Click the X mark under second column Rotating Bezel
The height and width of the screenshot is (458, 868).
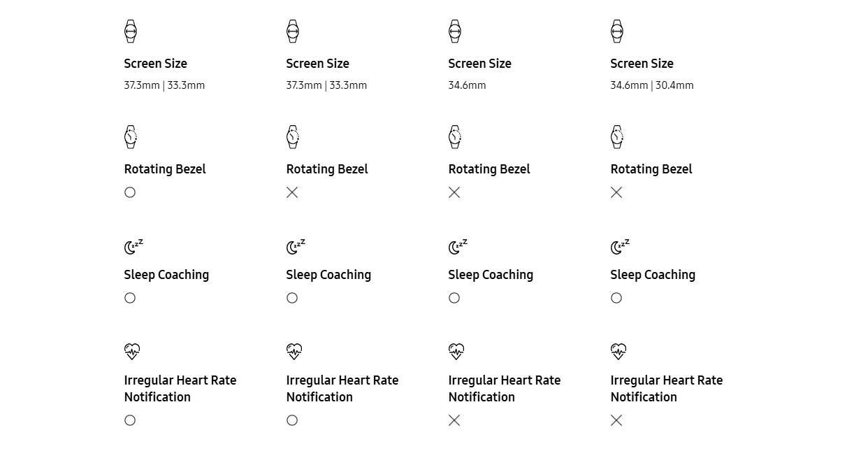coord(292,192)
